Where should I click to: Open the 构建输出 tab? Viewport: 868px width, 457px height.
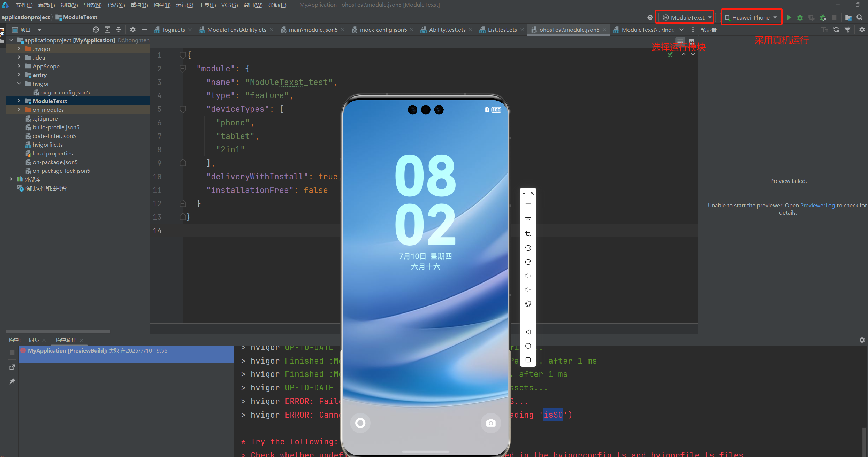(66, 340)
